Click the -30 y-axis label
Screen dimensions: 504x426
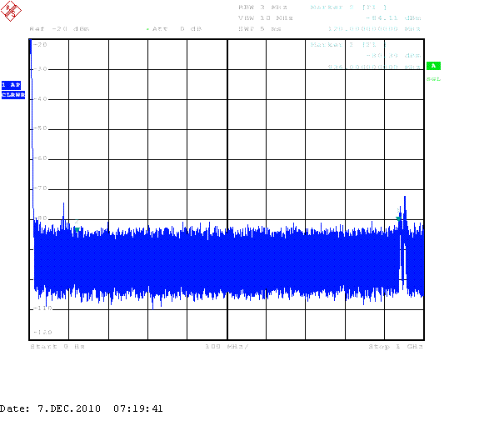click(x=41, y=69)
